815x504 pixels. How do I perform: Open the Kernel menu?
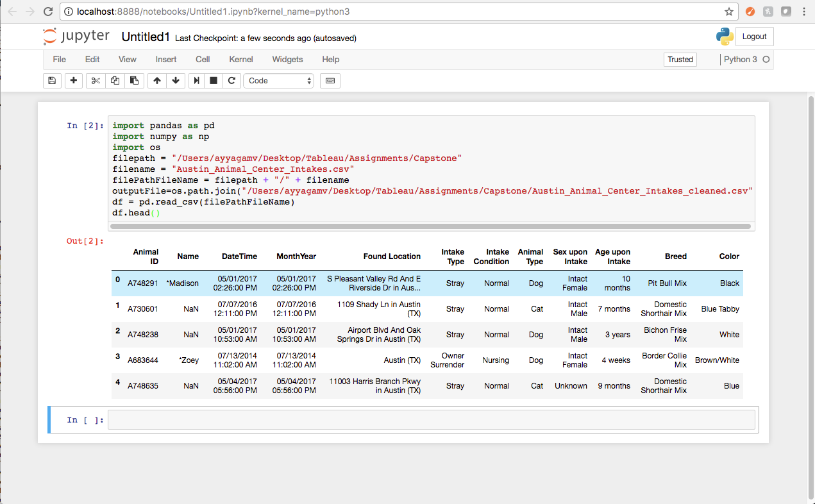pyautogui.click(x=240, y=59)
